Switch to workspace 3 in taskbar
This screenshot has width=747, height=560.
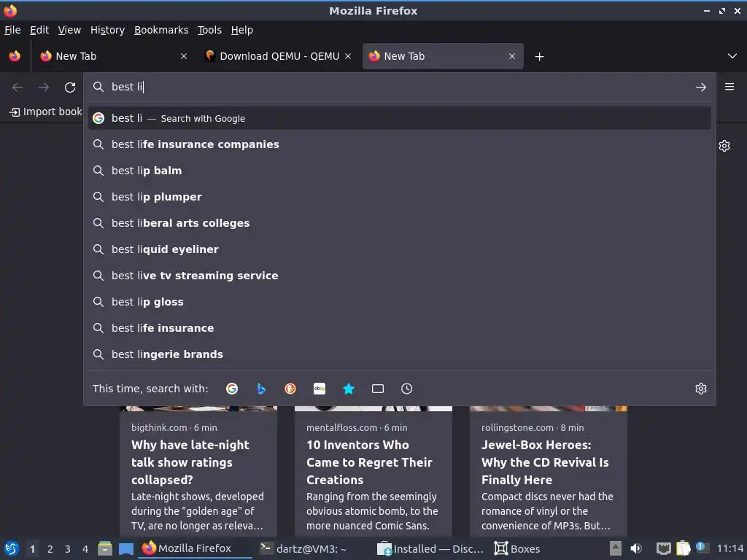(68, 549)
